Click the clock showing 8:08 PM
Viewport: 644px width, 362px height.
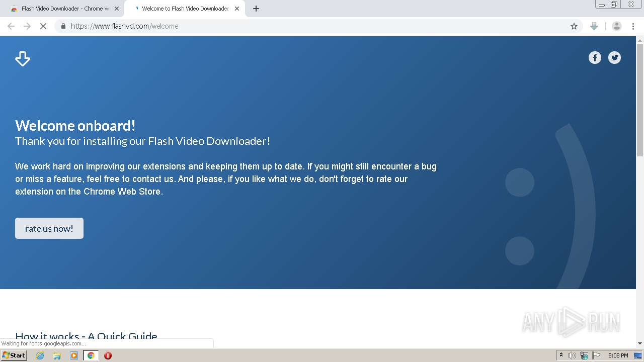(x=618, y=355)
